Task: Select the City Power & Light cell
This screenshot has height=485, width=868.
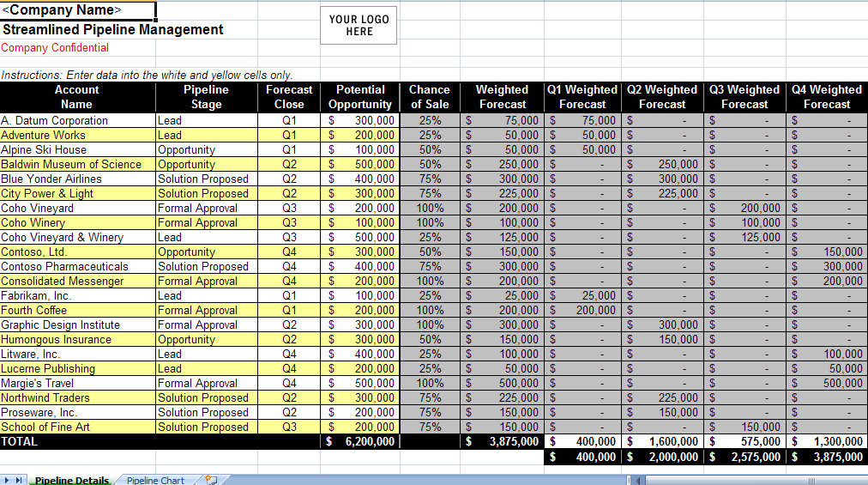Action: click(77, 193)
